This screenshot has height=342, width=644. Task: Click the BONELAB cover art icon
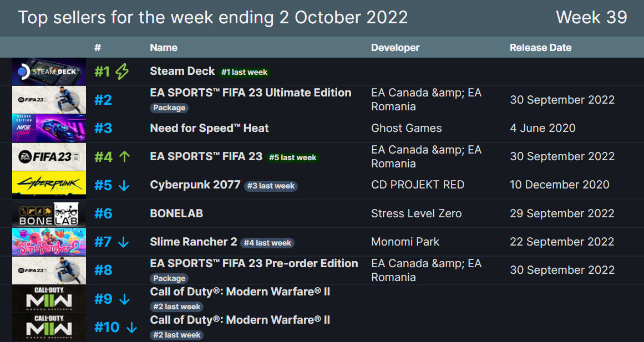point(48,213)
